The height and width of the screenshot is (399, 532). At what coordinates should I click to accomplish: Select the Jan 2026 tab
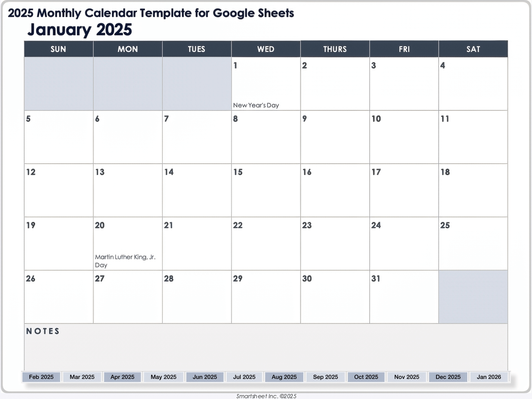[489, 377]
